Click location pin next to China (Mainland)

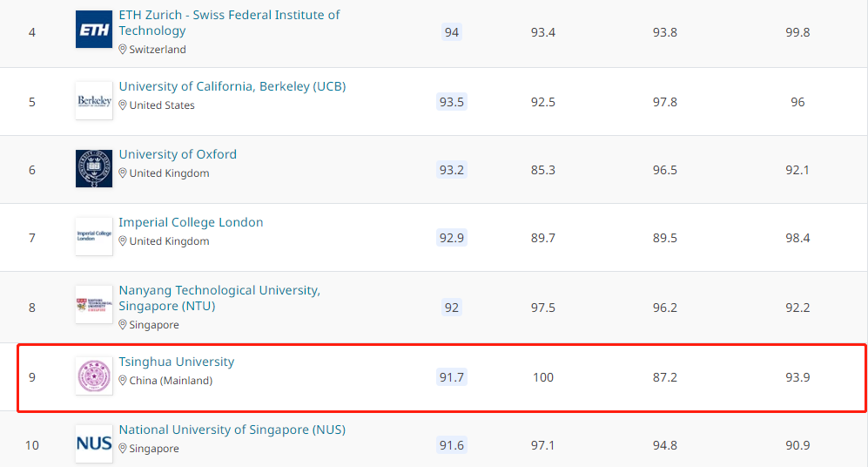tap(123, 381)
